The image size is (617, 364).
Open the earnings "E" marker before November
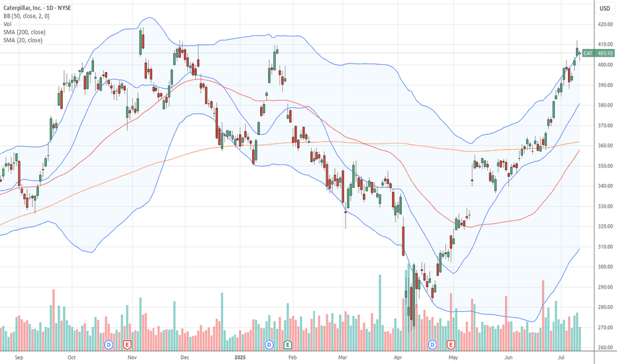pos(126,345)
